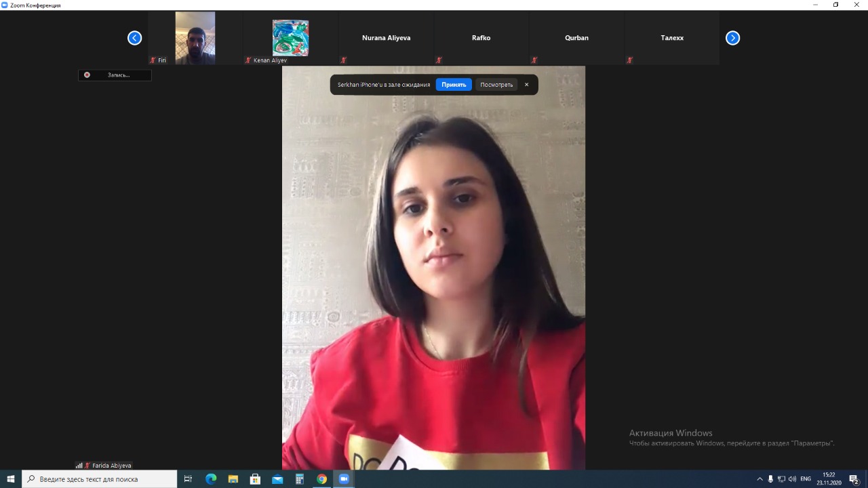Dismiss the waiting room notification with X
Image resolution: width=868 pixels, height=488 pixels.
tap(526, 85)
